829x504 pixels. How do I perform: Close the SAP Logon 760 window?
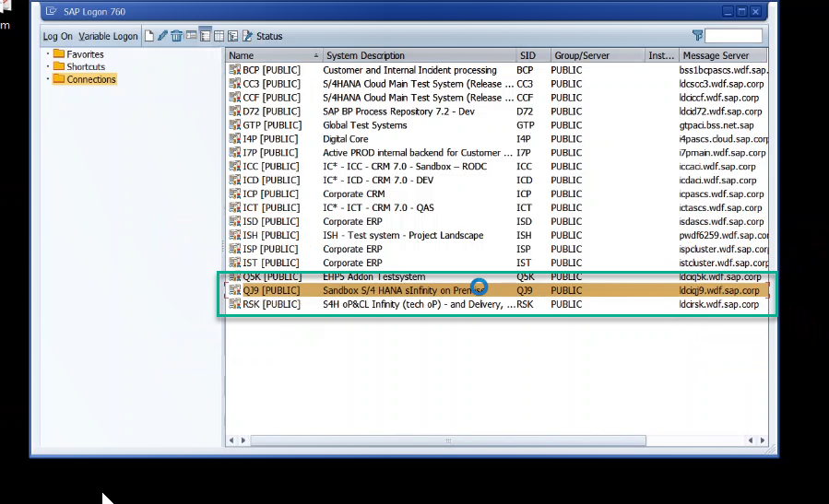click(x=755, y=12)
